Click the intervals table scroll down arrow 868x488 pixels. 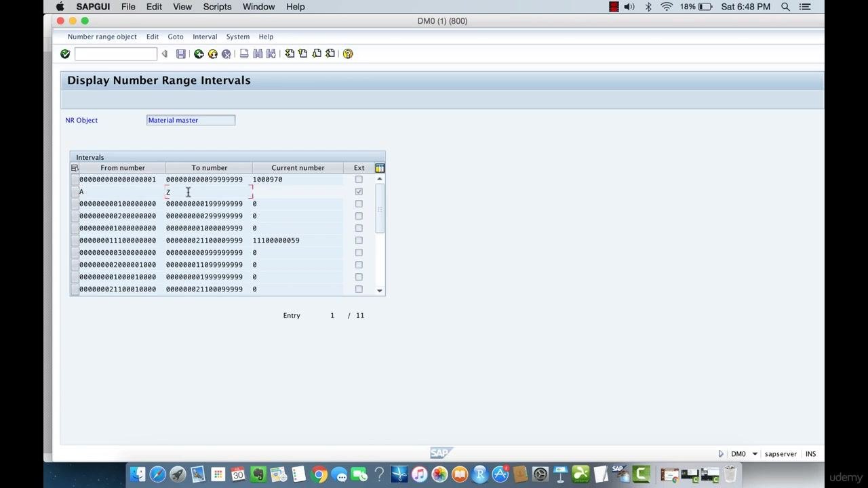click(x=380, y=291)
